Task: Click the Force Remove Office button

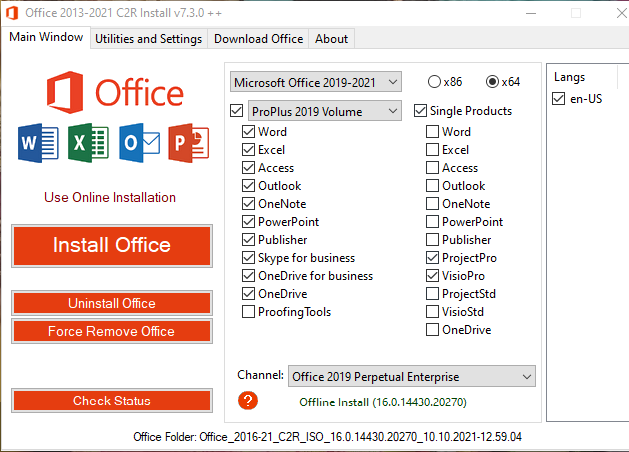Action: [112, 331]
